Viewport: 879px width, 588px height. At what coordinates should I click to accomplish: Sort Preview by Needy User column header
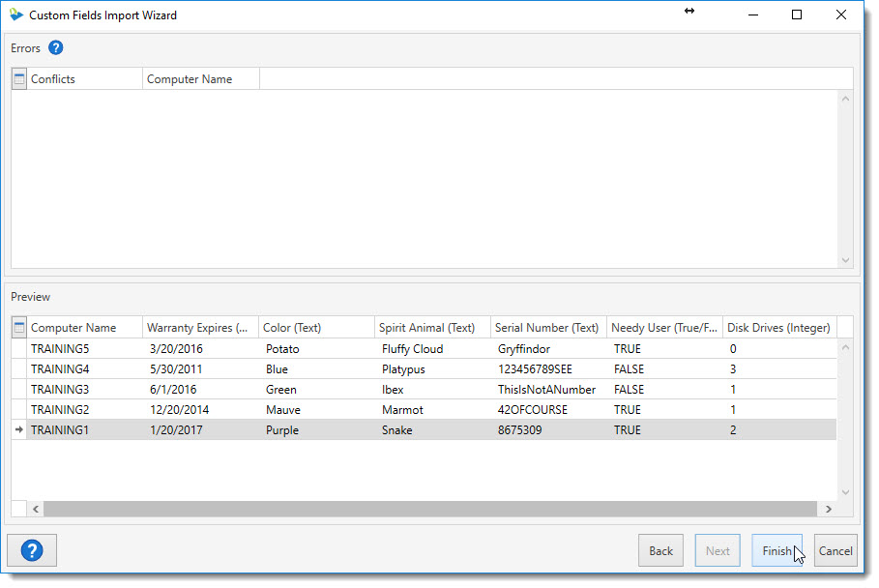pos(665,327)
